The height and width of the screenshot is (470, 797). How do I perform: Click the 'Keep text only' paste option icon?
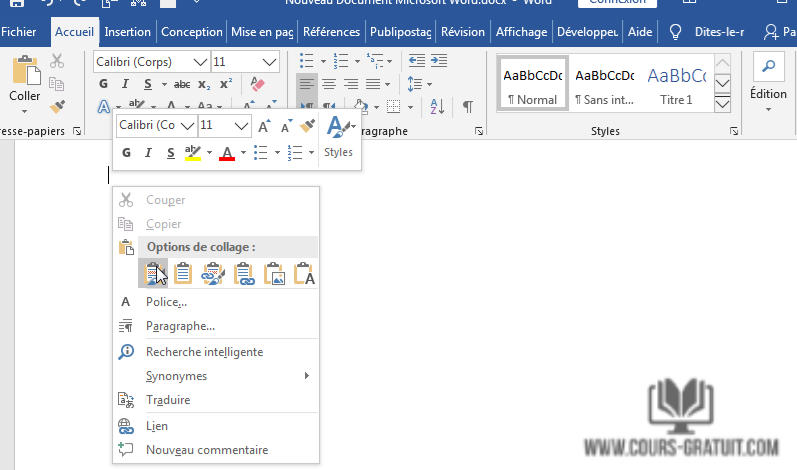pyautogui.click(x=304, y=273)
